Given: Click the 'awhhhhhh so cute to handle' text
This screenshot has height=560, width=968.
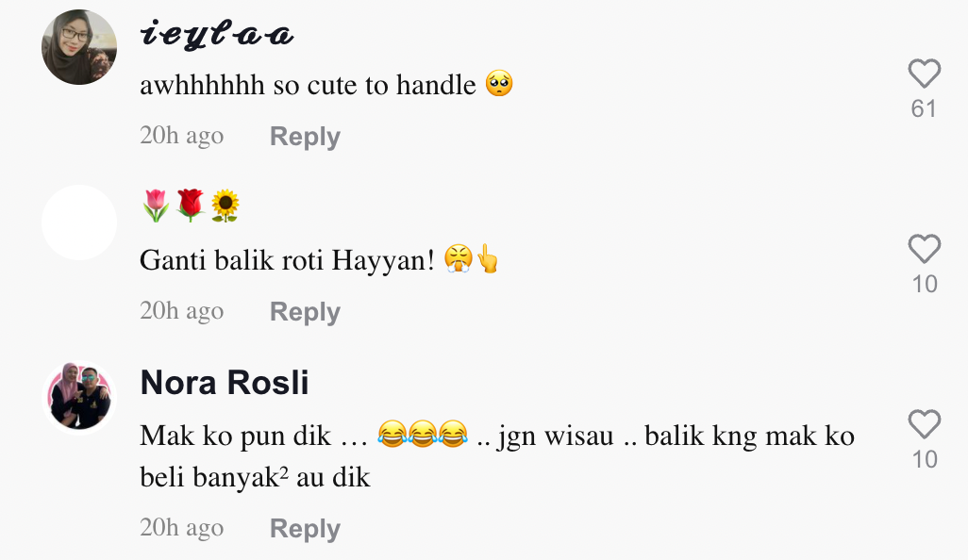Looking at the screenshot, I should click(x=326, y=85).
